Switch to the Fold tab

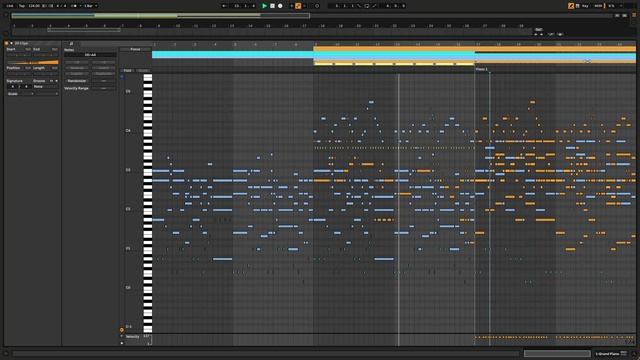coord(127,71)
